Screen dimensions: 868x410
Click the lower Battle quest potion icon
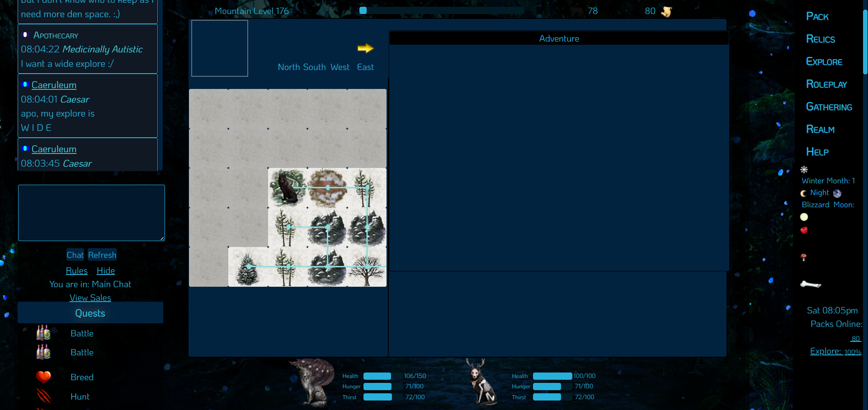[43, 352]
